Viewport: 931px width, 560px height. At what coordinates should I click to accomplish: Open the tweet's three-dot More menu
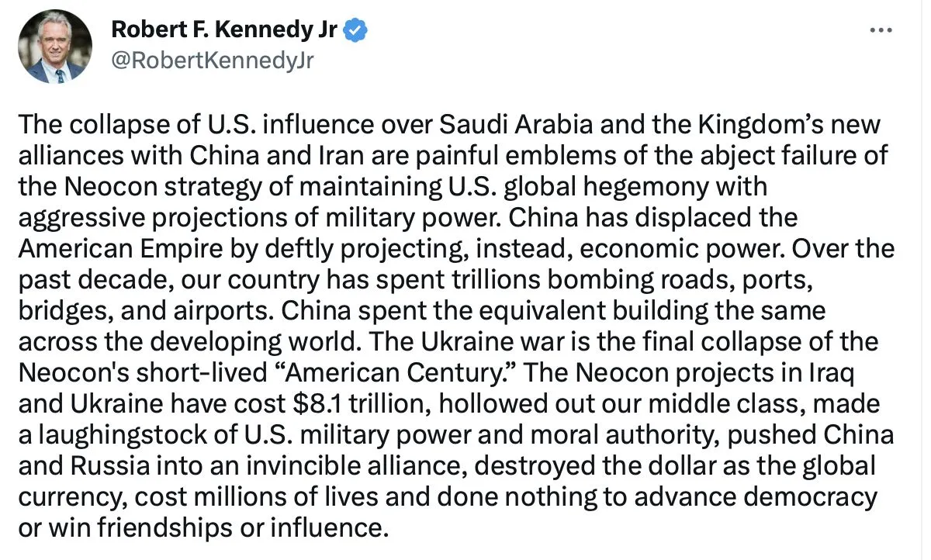(x=881, y=30)
